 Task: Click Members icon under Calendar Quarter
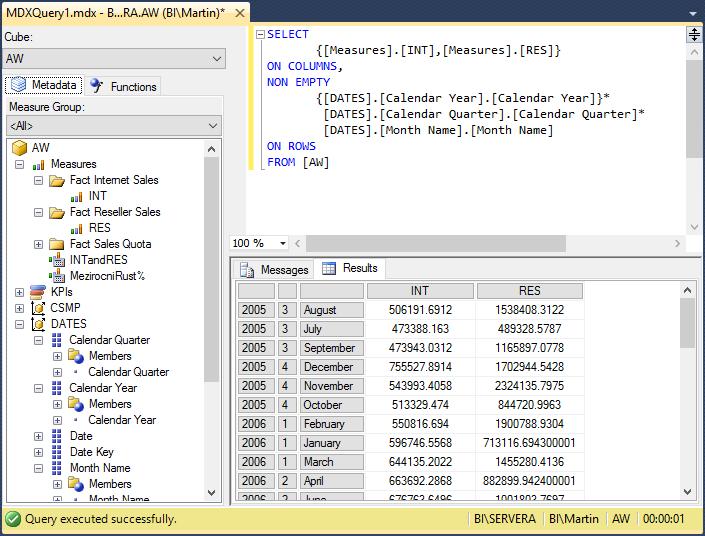(x=76, y=356)
